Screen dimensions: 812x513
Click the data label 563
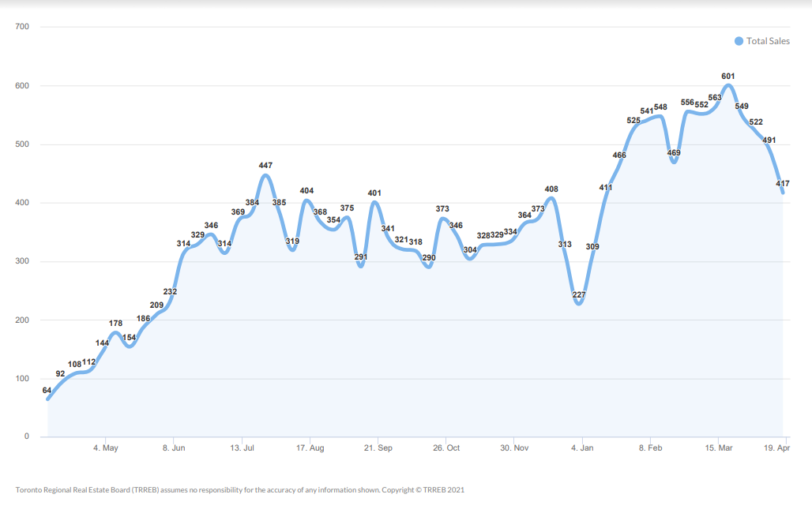click(x=715, y=97)
